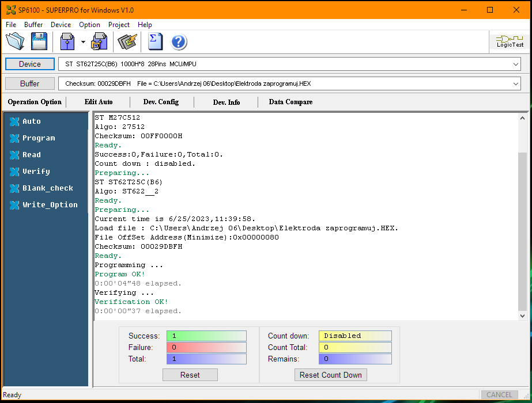The image size is (532, 403).
Task: Run the Read operation
Action: click(25, 154)
